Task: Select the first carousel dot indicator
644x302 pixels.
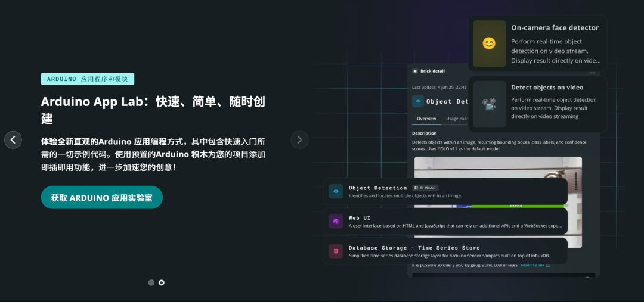Action: pos(151,283)
